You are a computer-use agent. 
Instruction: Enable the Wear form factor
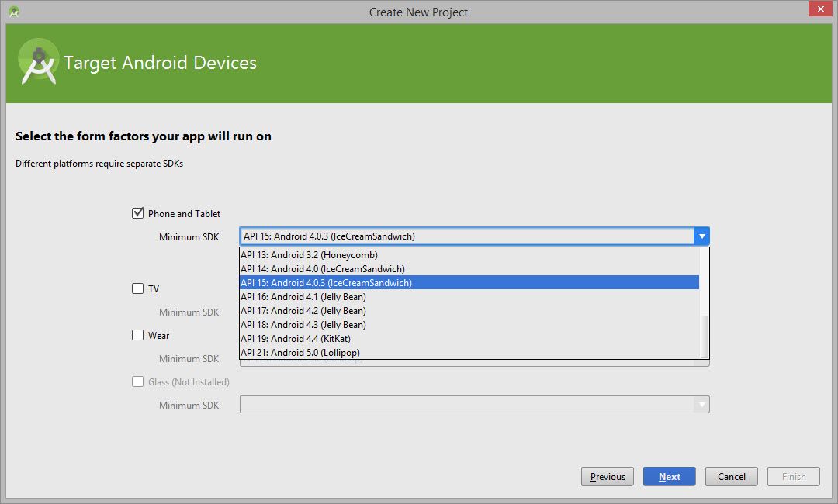click(x=137, y=335)
